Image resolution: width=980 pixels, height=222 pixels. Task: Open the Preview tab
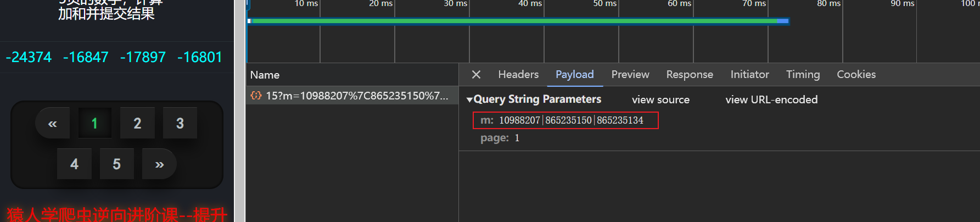click(x=630, y=75)
